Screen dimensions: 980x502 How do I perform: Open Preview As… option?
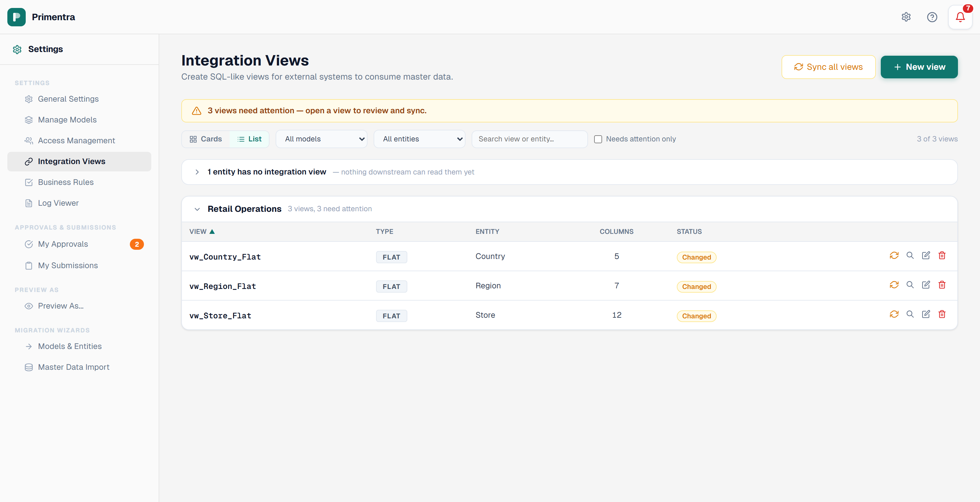pos(79,306)
